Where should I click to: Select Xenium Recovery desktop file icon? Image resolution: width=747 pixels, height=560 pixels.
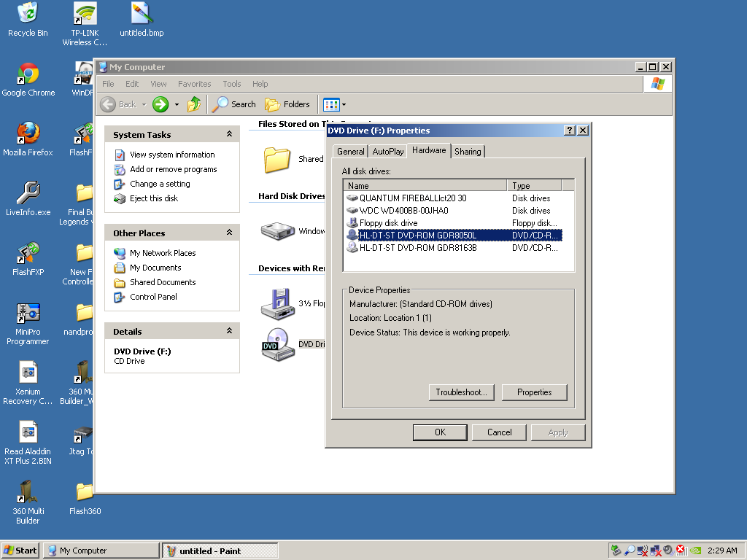28,384
